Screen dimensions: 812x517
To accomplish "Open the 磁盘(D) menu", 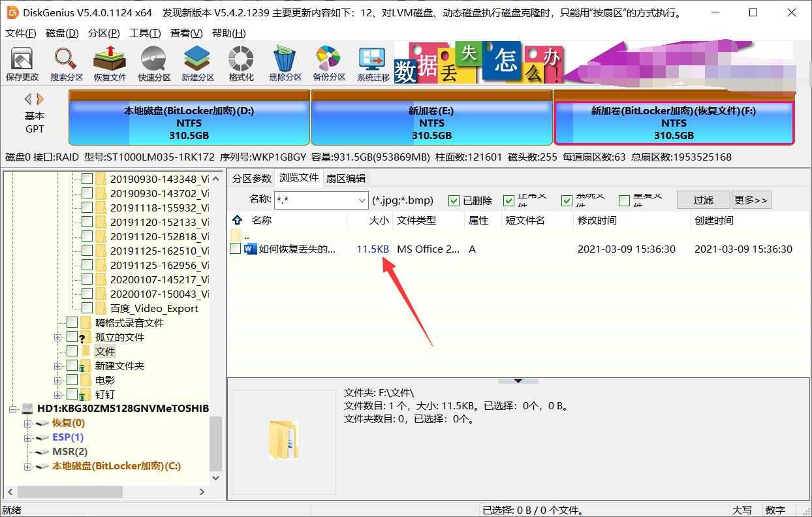I will pyautogui.click(x=62, y=33).
